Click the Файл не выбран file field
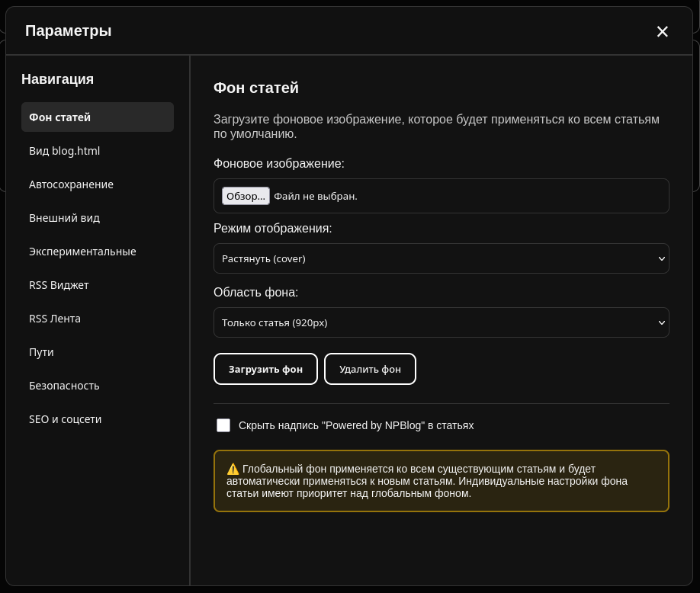Screen dimensions: 700x593 click(441, 196)
